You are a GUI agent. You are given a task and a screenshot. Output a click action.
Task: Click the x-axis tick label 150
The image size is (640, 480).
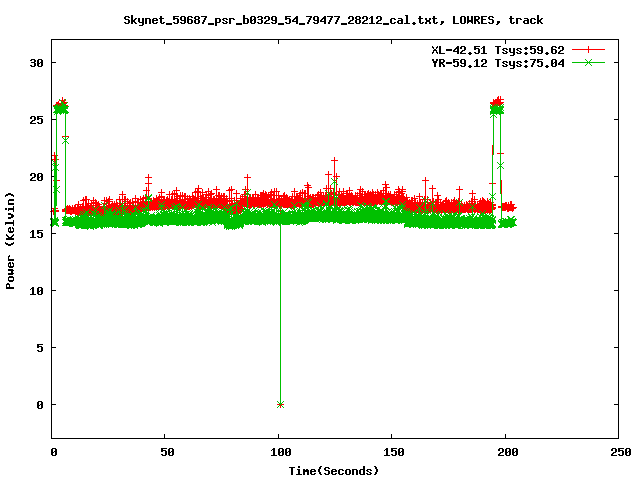394,452
